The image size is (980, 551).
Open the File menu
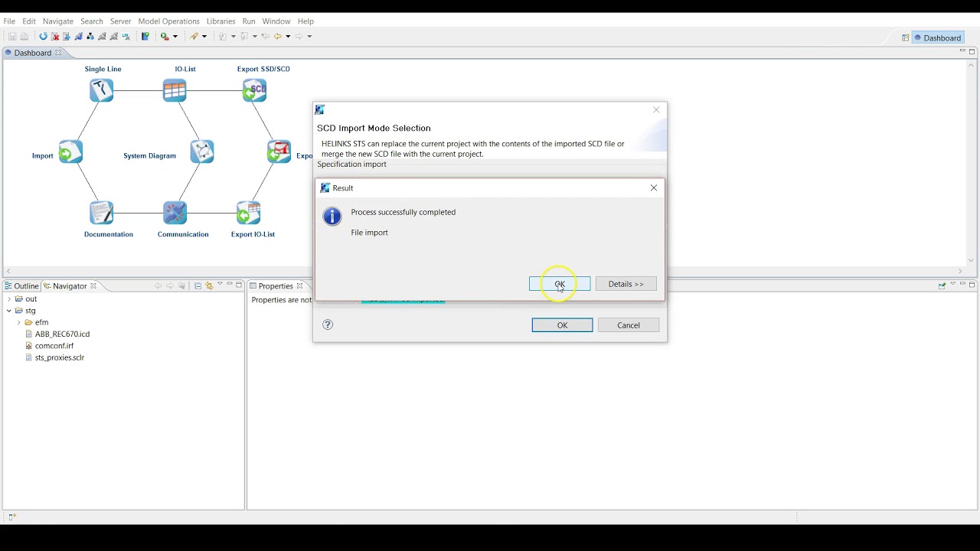[x=9, y=21]
